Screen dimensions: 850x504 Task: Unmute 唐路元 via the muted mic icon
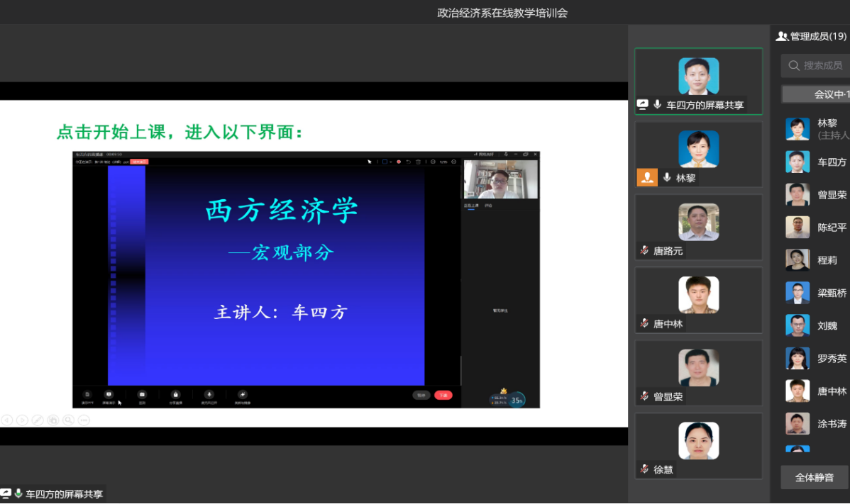(x=644, y=250)
